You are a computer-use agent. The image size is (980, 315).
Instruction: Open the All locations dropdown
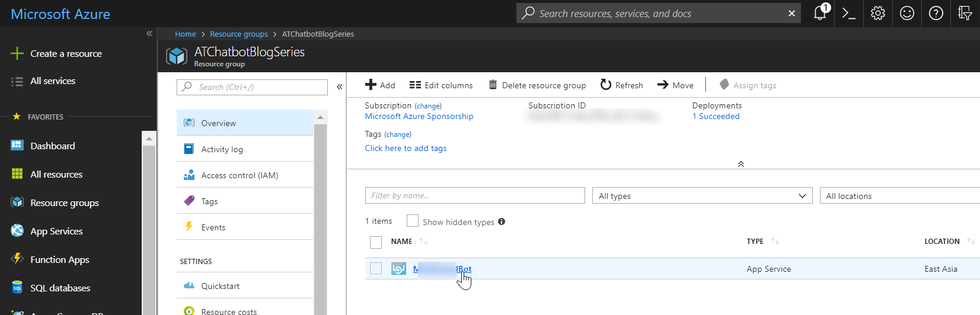tap(900, 195)
